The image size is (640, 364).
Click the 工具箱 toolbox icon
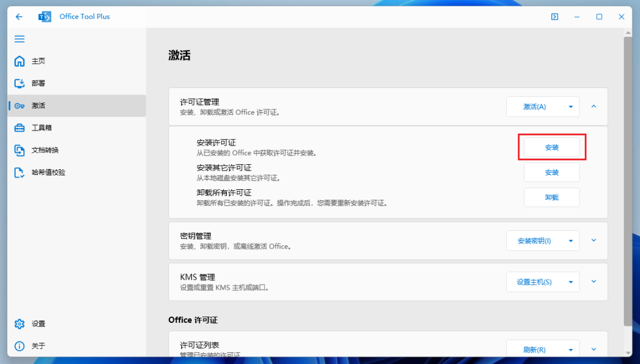(x=19, y=128)
